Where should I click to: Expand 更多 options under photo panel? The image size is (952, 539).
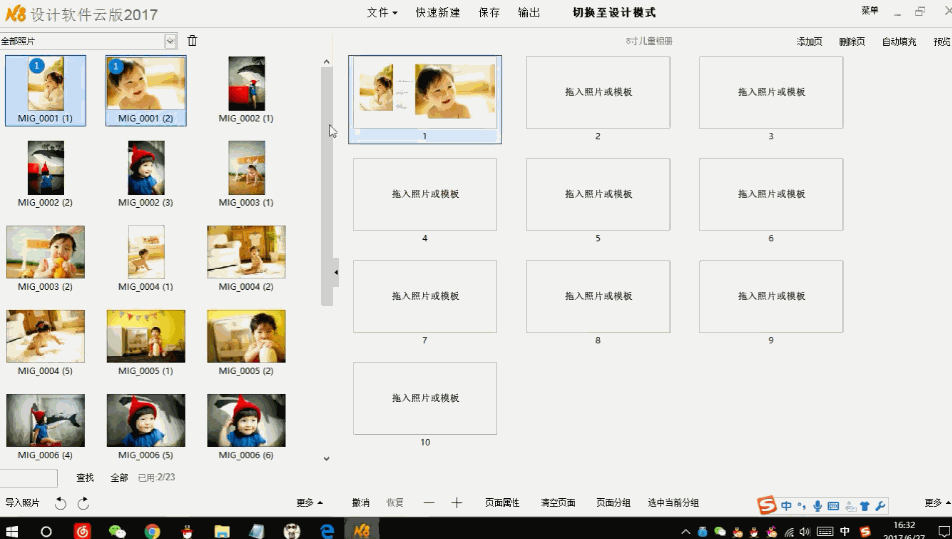coord(309,503)
